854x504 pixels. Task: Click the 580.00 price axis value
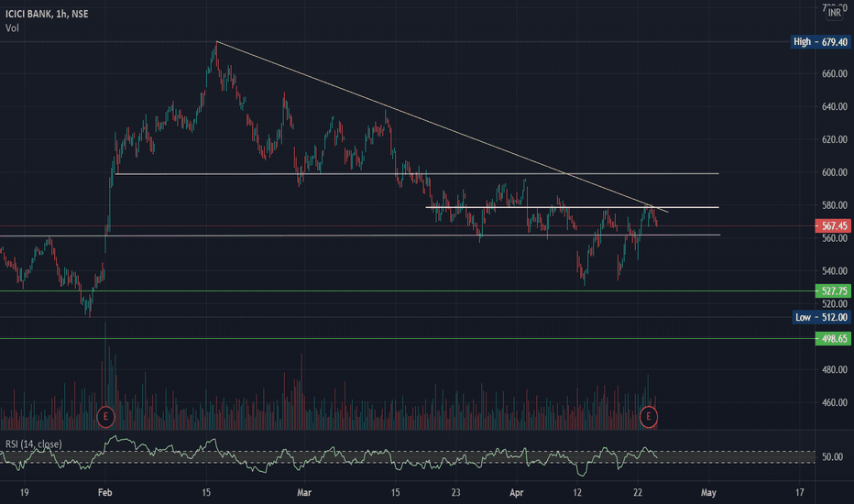click(835, 205)
